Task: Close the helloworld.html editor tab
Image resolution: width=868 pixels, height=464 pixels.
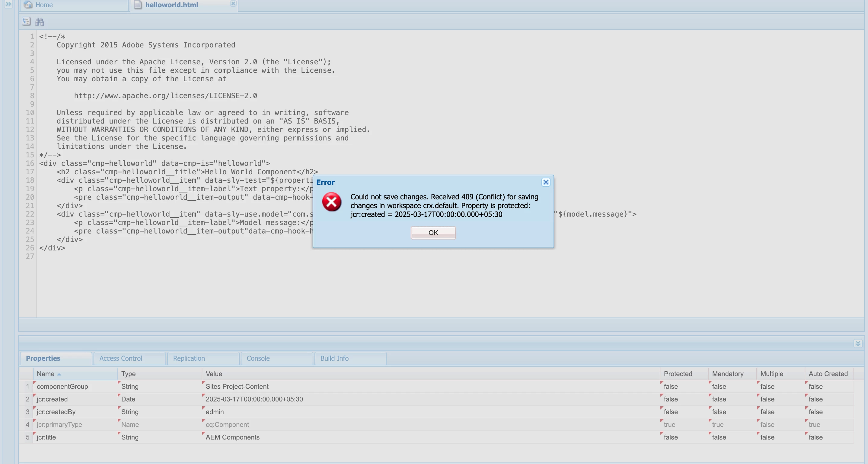Action: point(233,3)
